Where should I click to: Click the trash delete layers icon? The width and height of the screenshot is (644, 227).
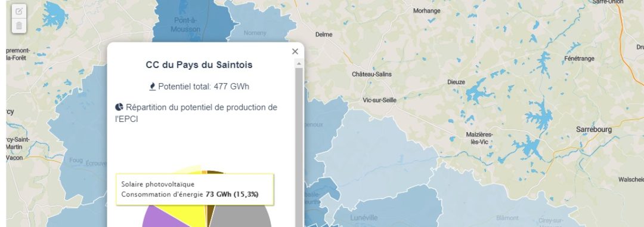click(19, 26)
